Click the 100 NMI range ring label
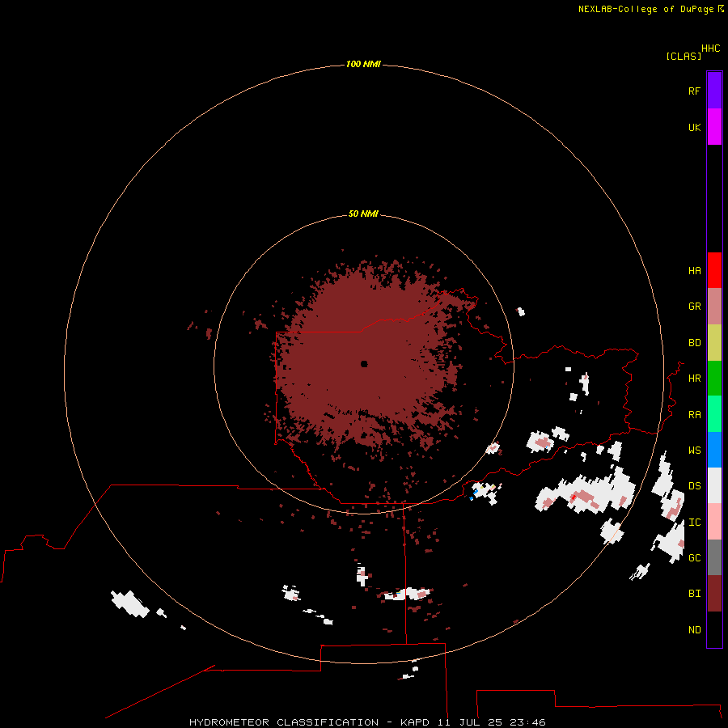Viewport: 728px width, 728px height. [363, 64]
